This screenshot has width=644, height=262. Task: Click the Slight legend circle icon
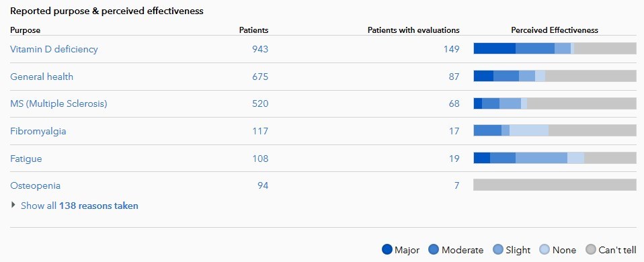point(498,249)
